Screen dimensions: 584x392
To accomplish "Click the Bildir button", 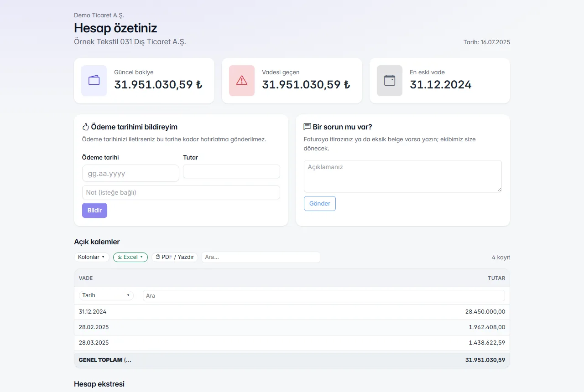I will pos(94,211).
